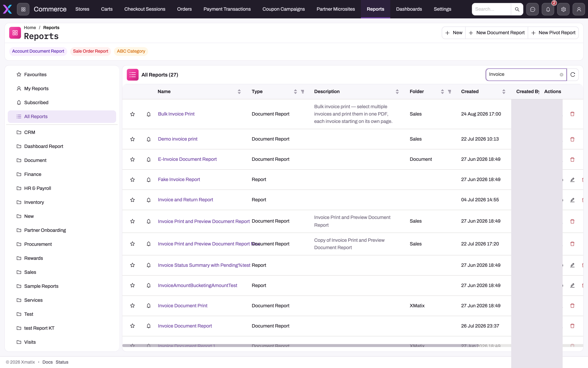Create a New Pivot Report
Viewport: 588px width, 368px height.
553,33
